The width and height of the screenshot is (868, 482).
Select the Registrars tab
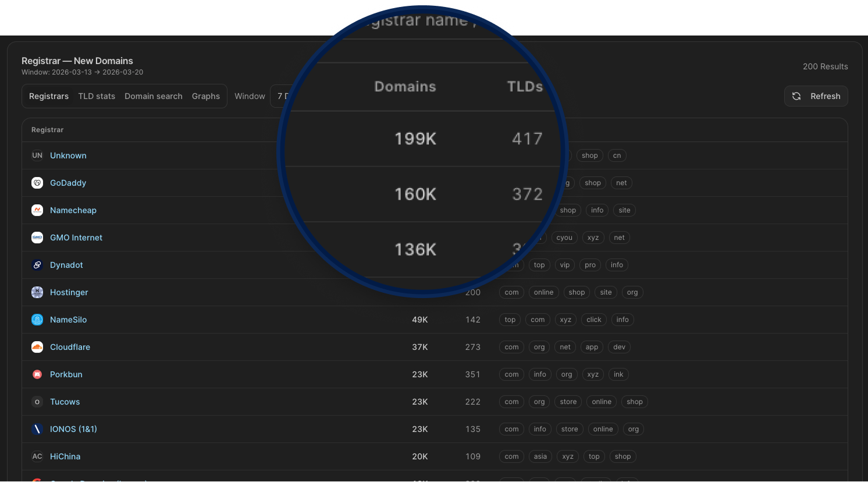click(x=49, y=96)
